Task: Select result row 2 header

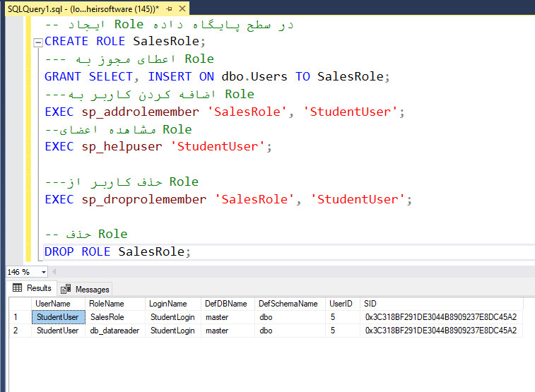Action: (20, 331)
